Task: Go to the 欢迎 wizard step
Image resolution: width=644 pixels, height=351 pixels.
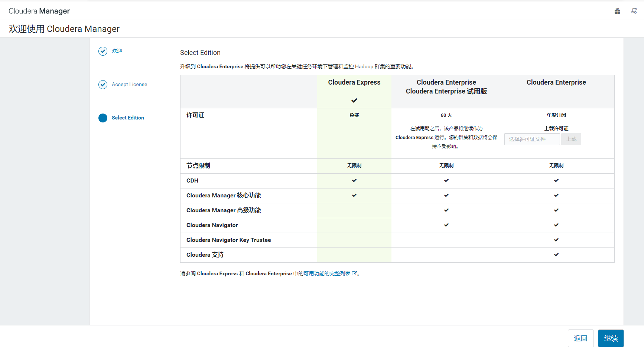Action: click(117, 51)
